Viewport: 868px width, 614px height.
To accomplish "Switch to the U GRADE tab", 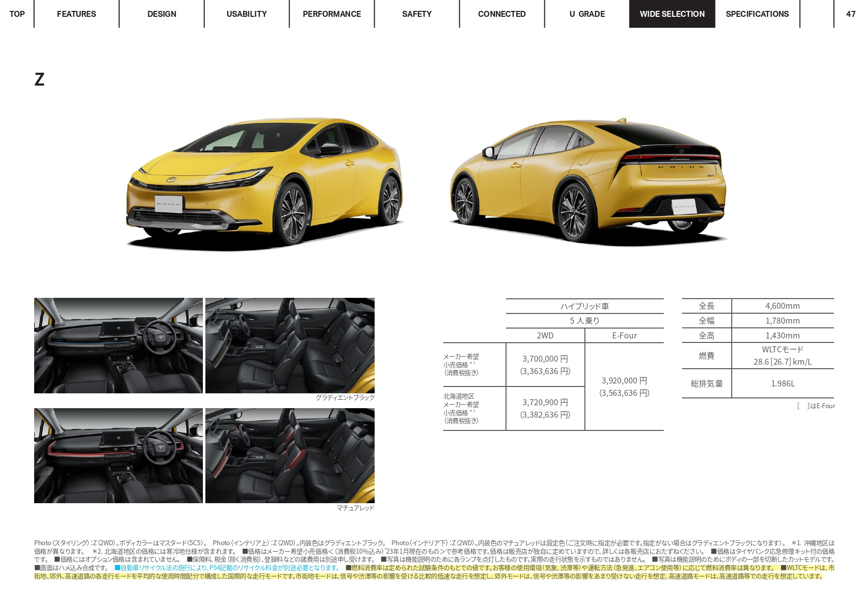I will tap(586, 14).
